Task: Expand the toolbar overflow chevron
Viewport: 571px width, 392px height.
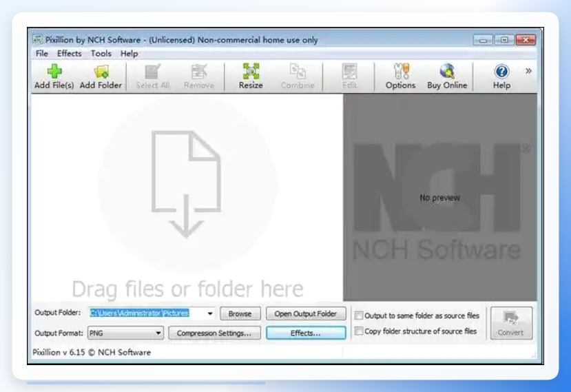Action: pyautogui.click(x=528, y=71)
